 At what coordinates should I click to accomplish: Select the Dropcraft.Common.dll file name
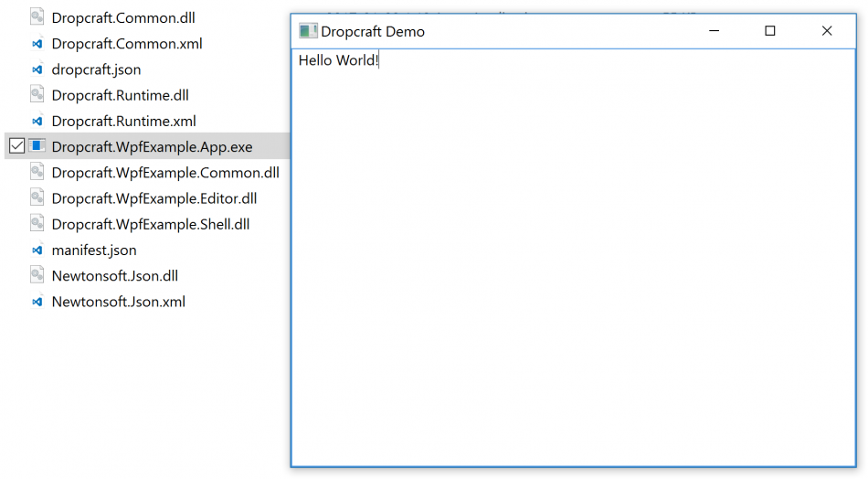pos(123,17)
